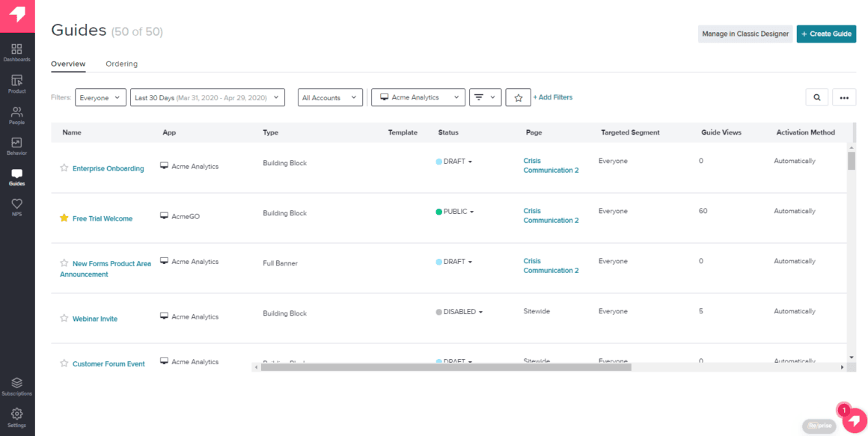The image size is (868, 436).
Task: Star the New Forms Product Area Announcement
Action: coord(64,263)
